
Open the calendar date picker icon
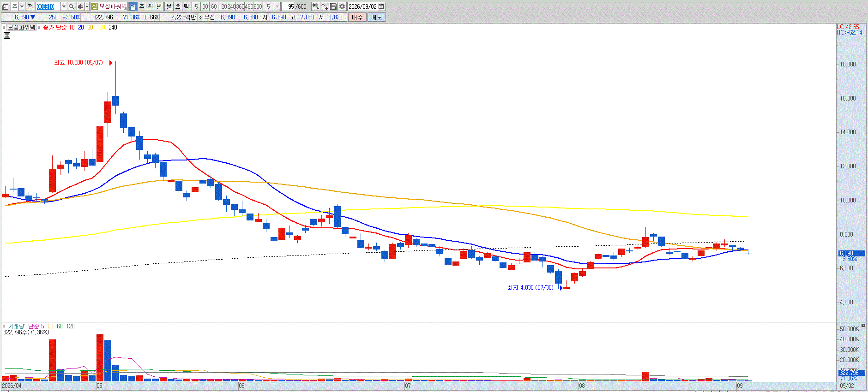381,6
